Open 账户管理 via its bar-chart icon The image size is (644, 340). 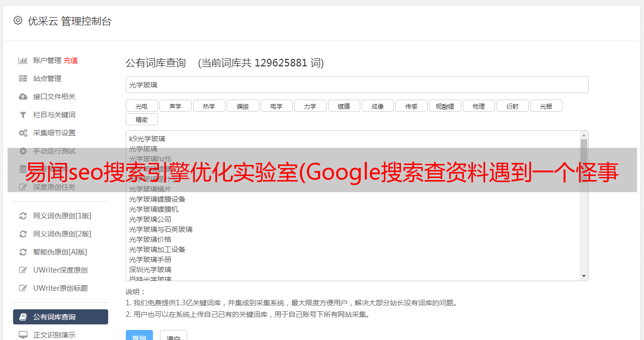23,60
